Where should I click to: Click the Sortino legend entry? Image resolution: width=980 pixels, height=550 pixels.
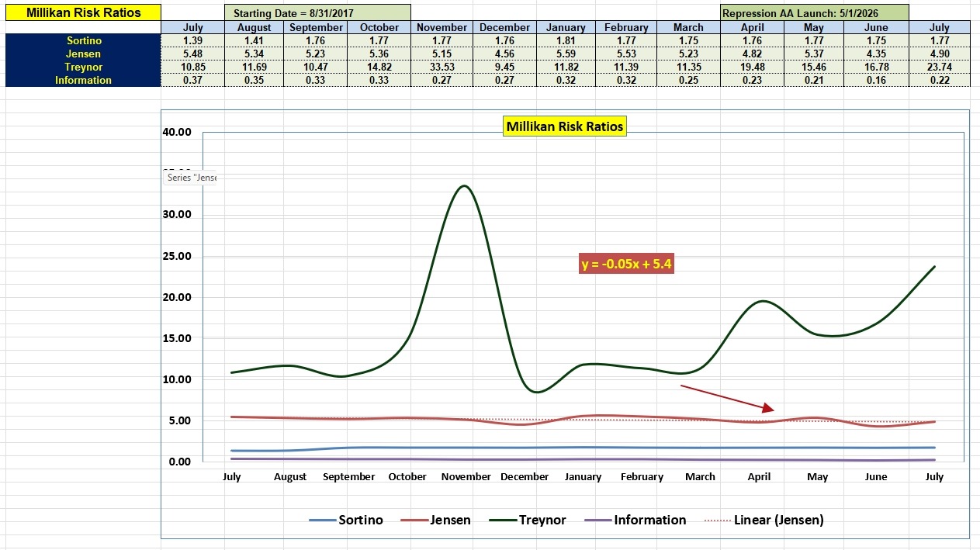tap(346, 520)
